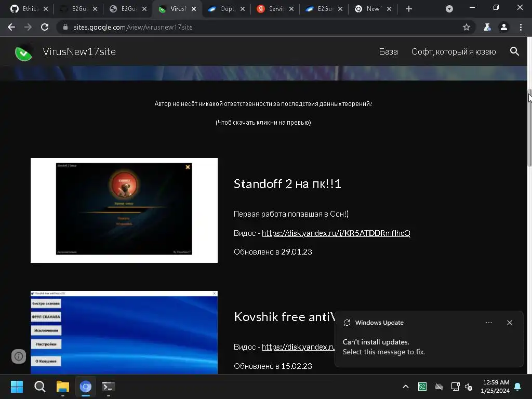The image size is (532, 399).
Task: Open Софт, который я юзаю page
Action: (454, 51)
